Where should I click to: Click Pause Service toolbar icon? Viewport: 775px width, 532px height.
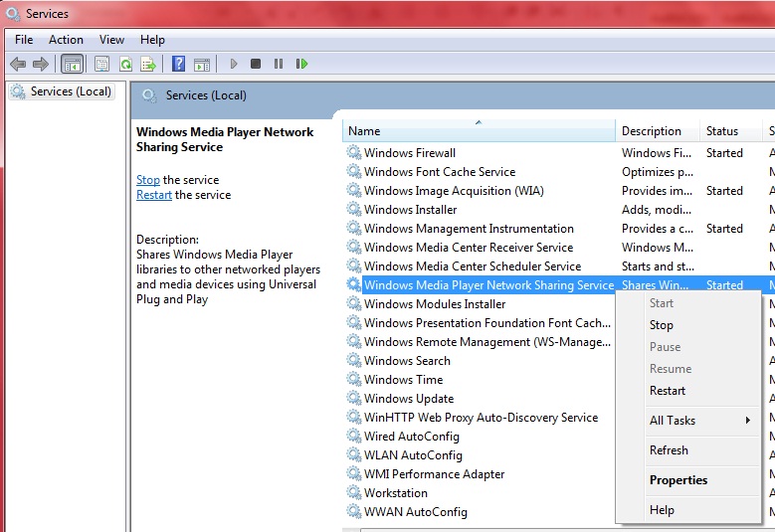(x=279, y=64)
